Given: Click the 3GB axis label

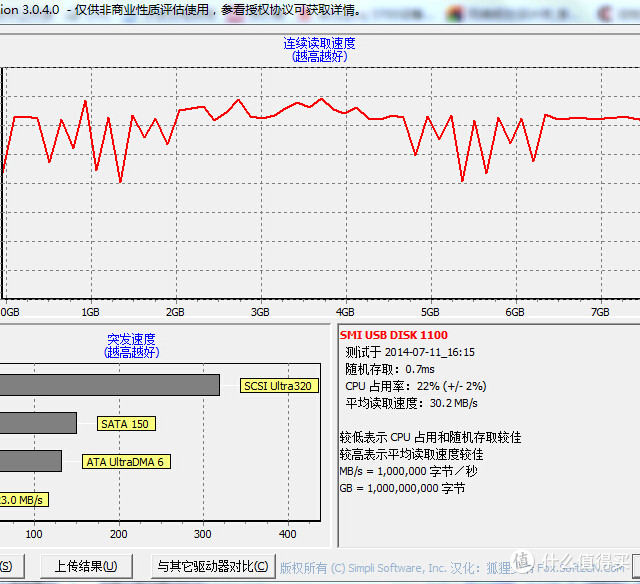Looking at the screenshot, I should pos(260,312).
